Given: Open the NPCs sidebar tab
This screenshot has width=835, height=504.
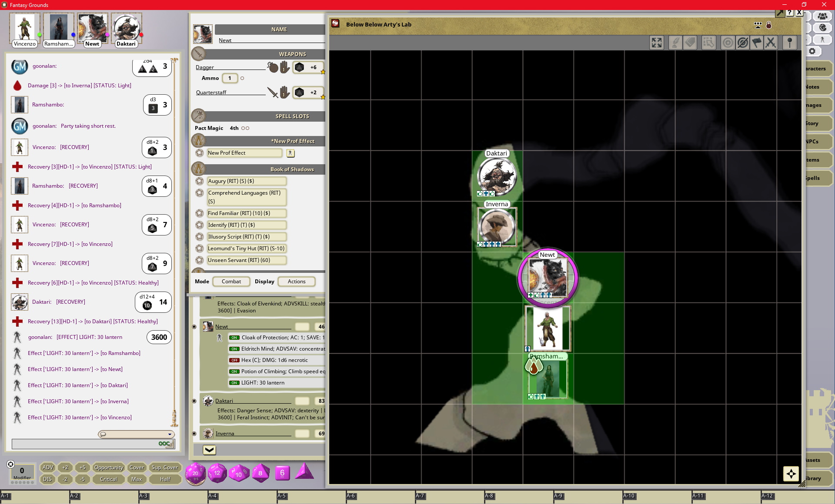Looking at the screenshot, I should click(x=812, y=142).
